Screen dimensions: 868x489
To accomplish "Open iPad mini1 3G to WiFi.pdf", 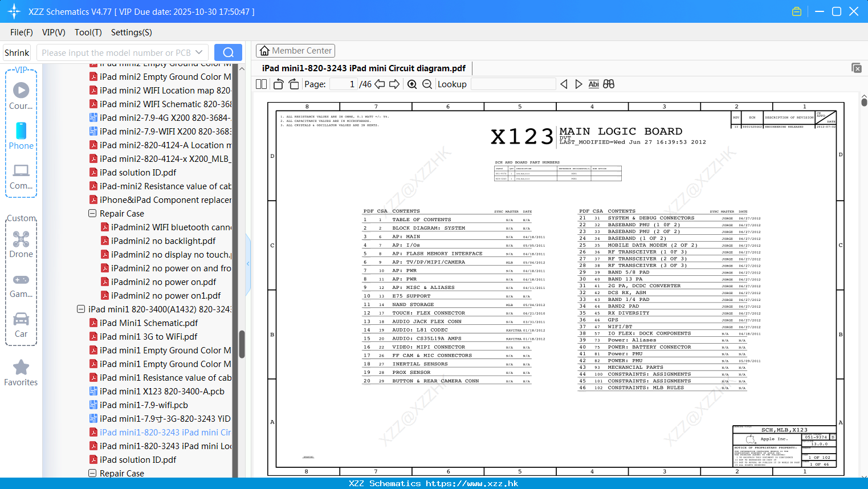I will [148, 336].
